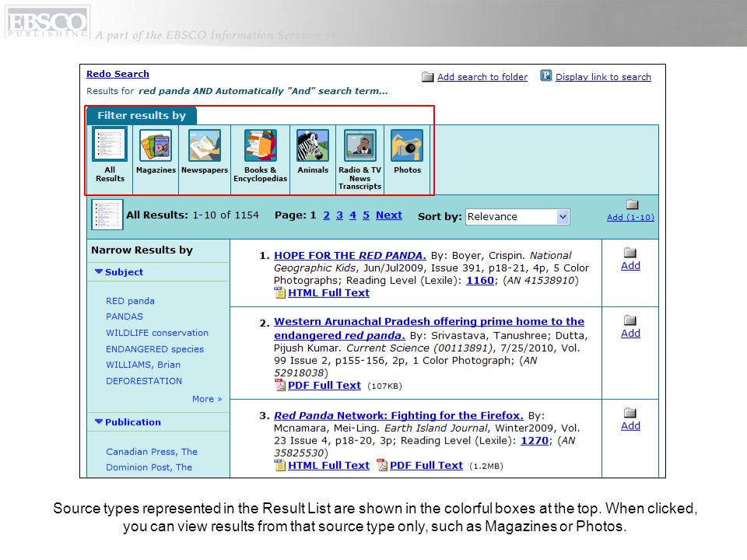This screenshot has width=747, height=560.
Task: Show more subjects with More link
Action: (207, 399)
